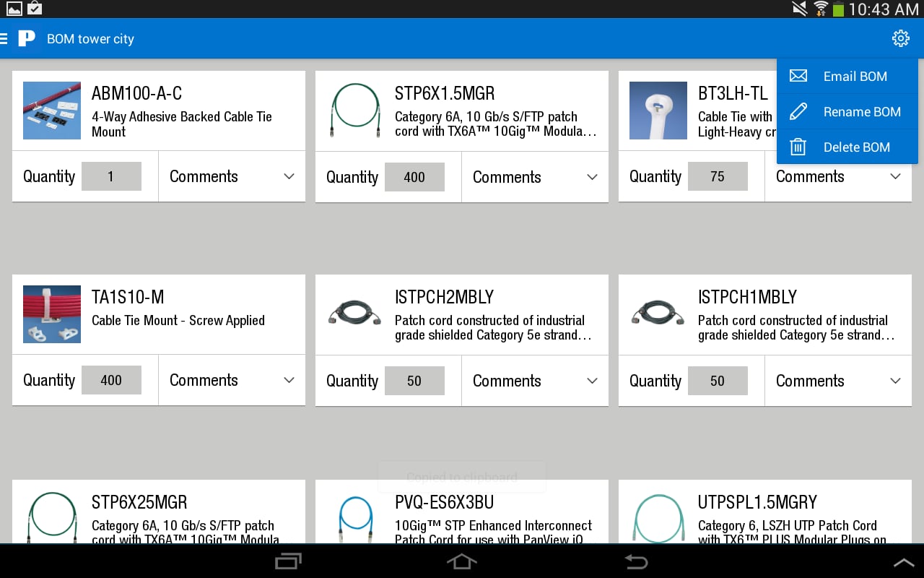The height and width of the screenshot is (578, 924).
Task: Click the ABM100-A-C part number
Action: 136,93
